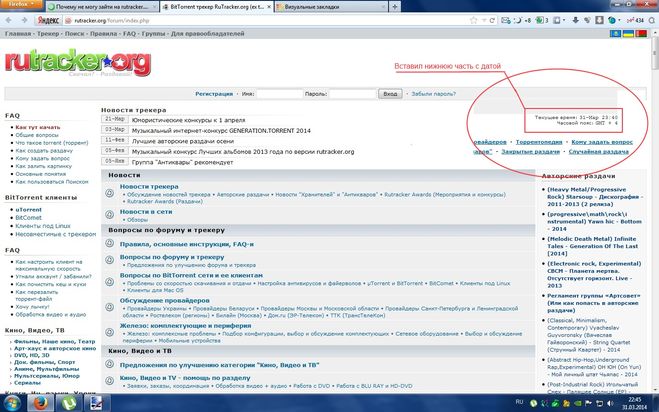659x412 pixels.
Task: Expand the globe extension dropdown arrow
Action: (619, 20)
